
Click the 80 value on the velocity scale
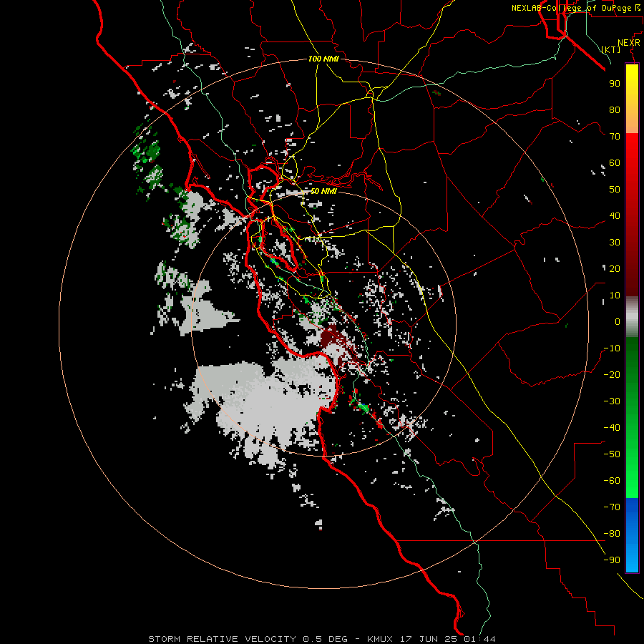615,109
